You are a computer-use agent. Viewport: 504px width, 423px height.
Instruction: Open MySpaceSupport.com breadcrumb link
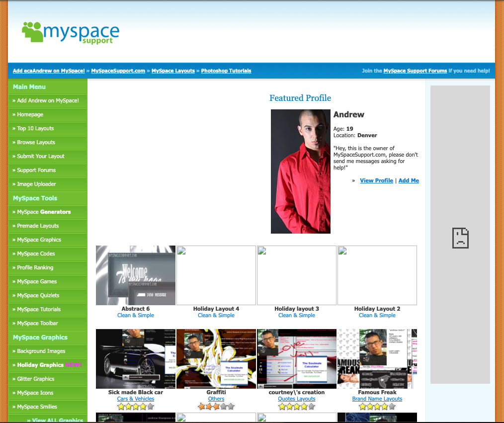coord(118,71)
